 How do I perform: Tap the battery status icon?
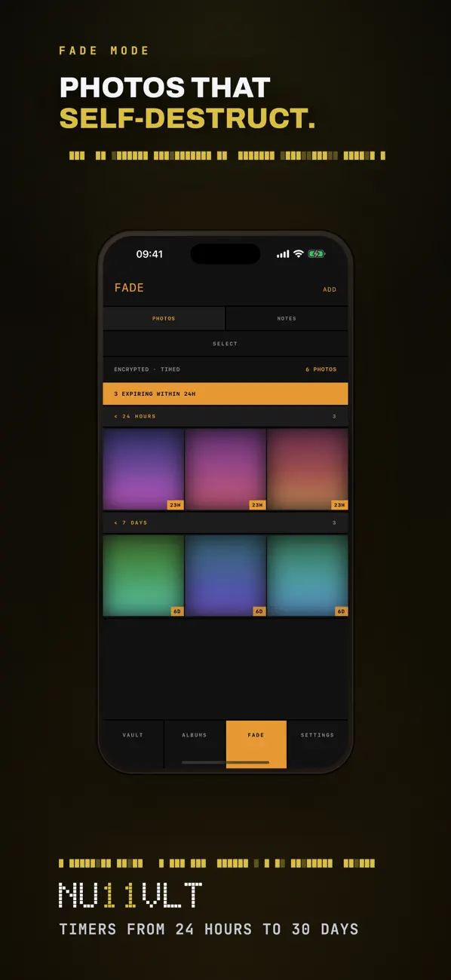[316, 254]
